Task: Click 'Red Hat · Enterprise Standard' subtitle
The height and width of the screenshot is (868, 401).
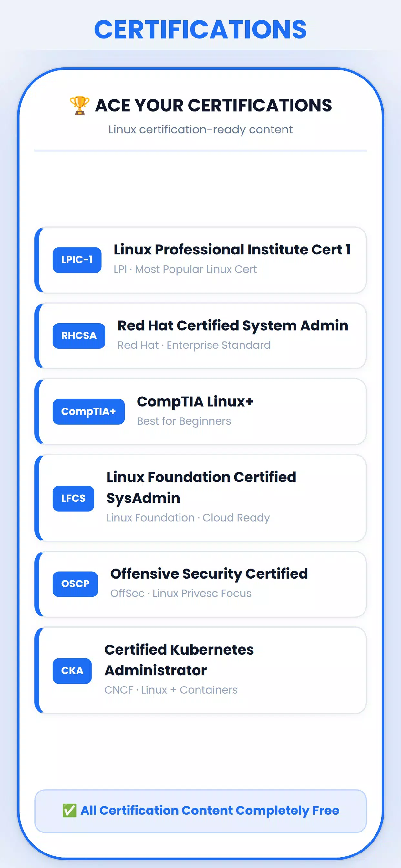Action: click(194, 345)
